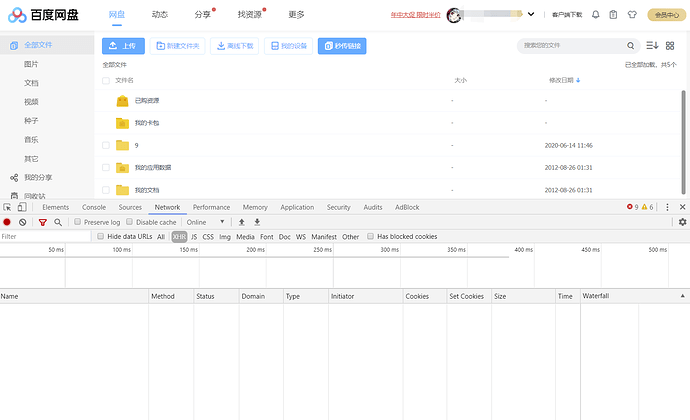Click the search magnifier in the file search
Screen dimensions: 690x420
point(630,45)
